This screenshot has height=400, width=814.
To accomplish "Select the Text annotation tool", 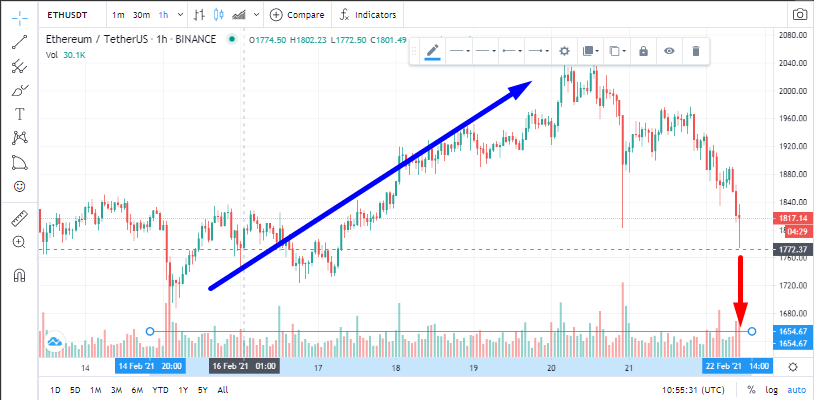I will coord(20,114).
